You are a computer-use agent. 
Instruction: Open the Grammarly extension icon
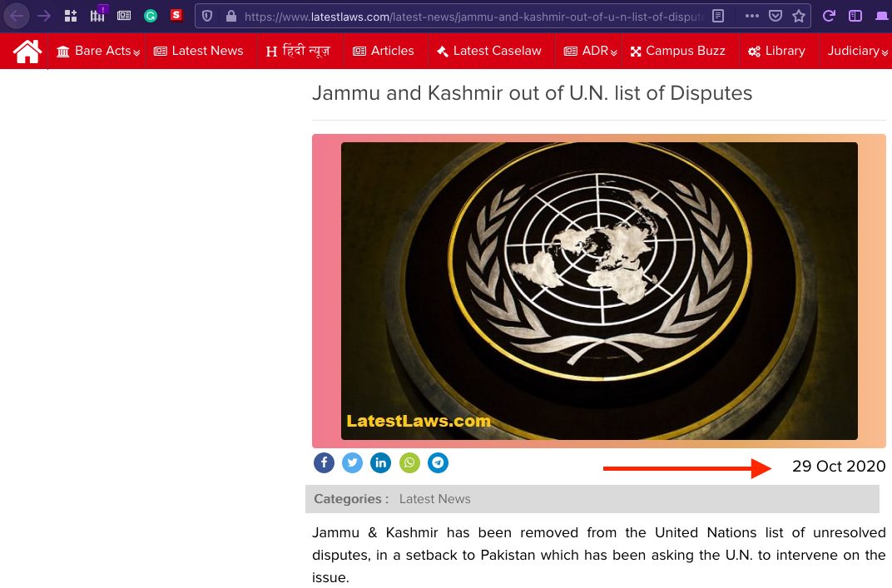point(150,16)
